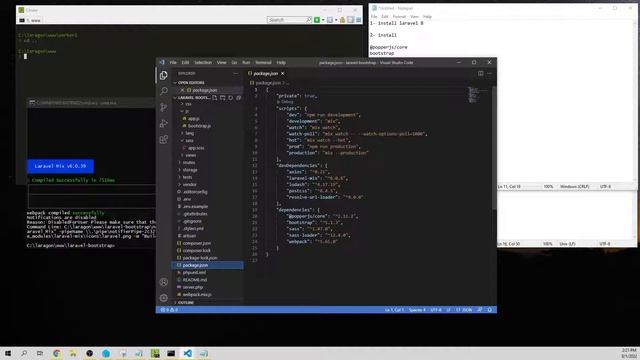This screenshot has width=640, height=360.
Task: Open the Edit menu in VS Code
Action: (185, 62)
